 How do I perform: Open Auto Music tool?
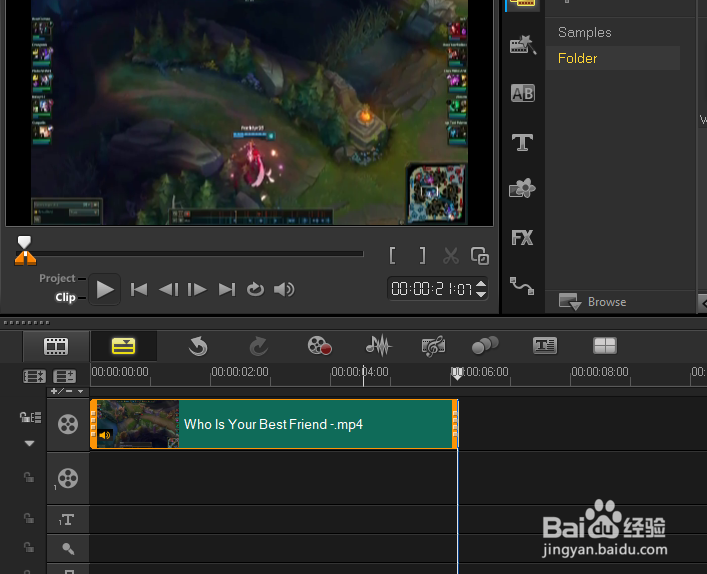coord(433,346)
